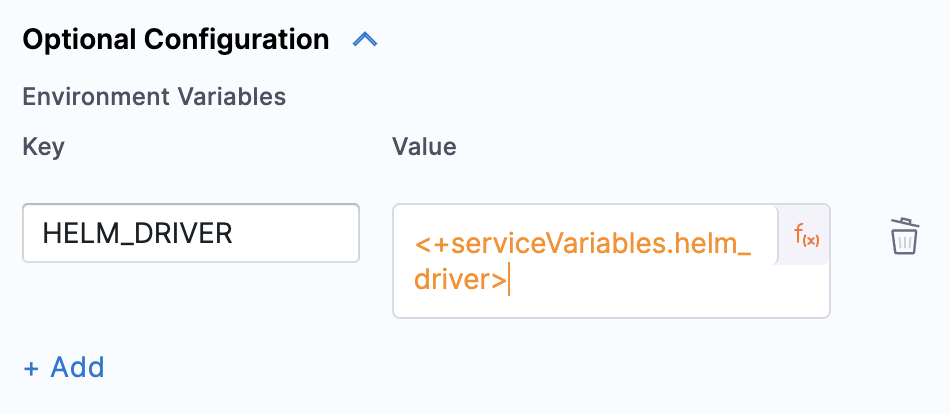Screen dimensions: 950x414
Task: Delete the HELM_DRIVER environment variable
Action: 904,237
